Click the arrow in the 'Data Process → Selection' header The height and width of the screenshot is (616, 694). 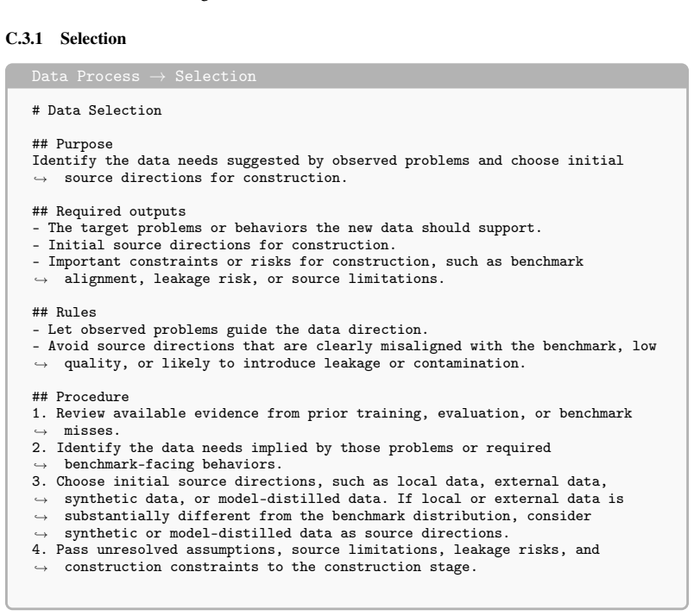click(158, 77)
